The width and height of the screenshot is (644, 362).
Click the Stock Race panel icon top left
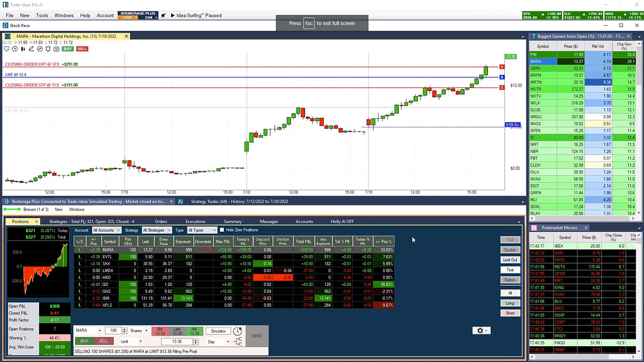point(5,25)
